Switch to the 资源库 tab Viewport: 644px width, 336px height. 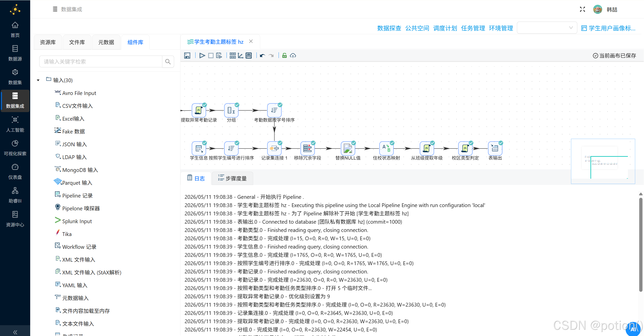coord(48,42)
